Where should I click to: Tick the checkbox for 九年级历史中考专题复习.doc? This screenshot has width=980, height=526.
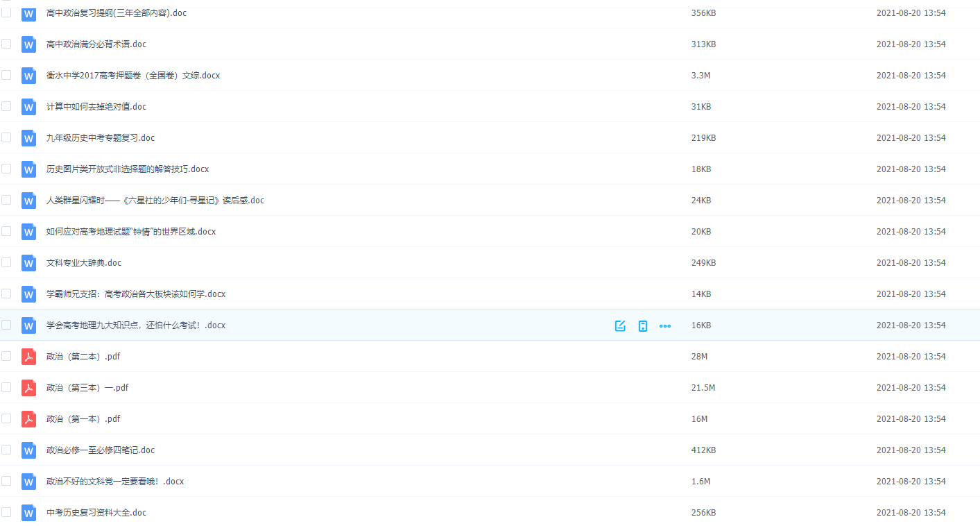pos(6,137)
